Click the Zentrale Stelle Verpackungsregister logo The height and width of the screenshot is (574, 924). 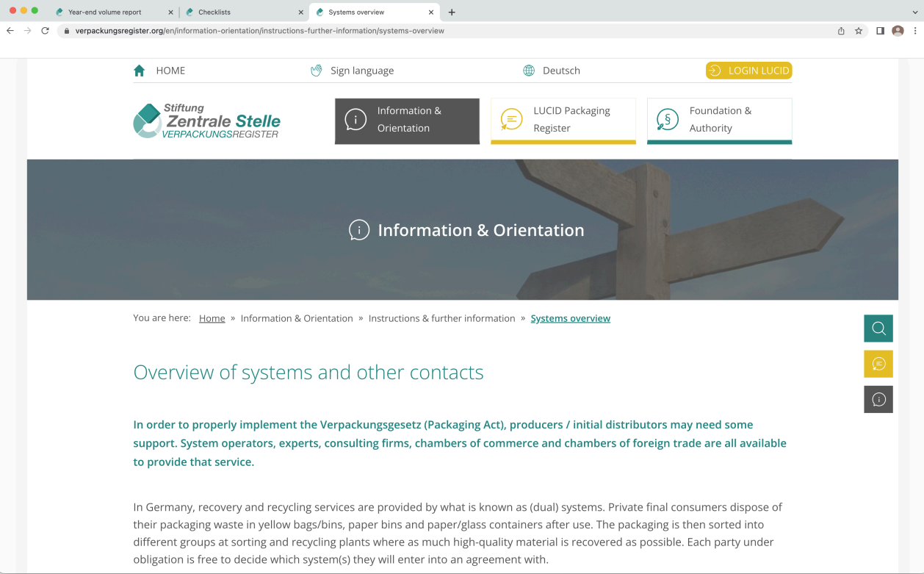[206, 121]
